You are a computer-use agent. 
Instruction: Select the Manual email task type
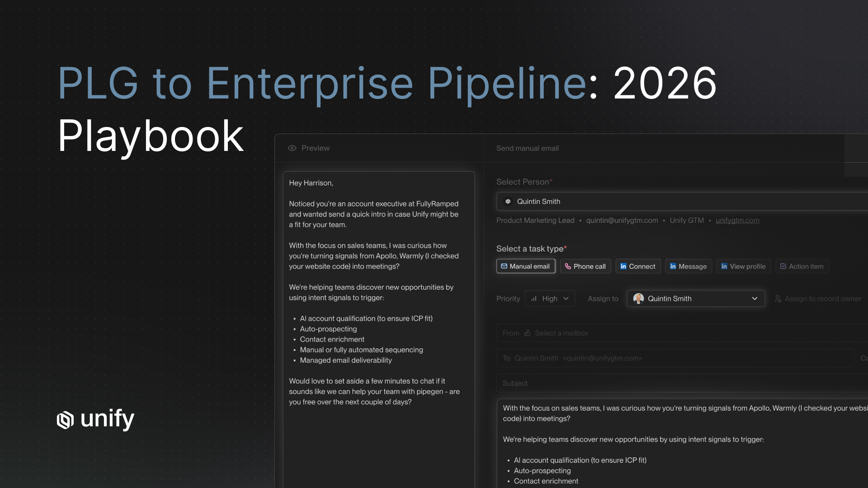(526, 267)
